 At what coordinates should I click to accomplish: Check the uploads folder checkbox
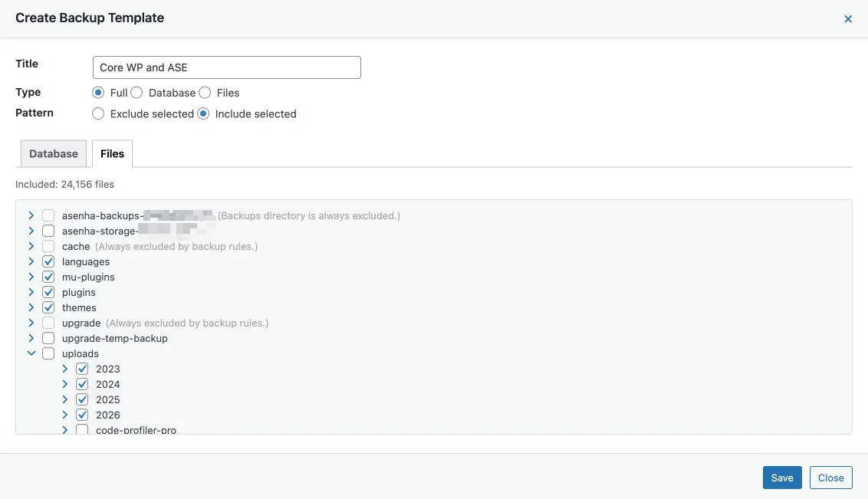click(48, 353)
